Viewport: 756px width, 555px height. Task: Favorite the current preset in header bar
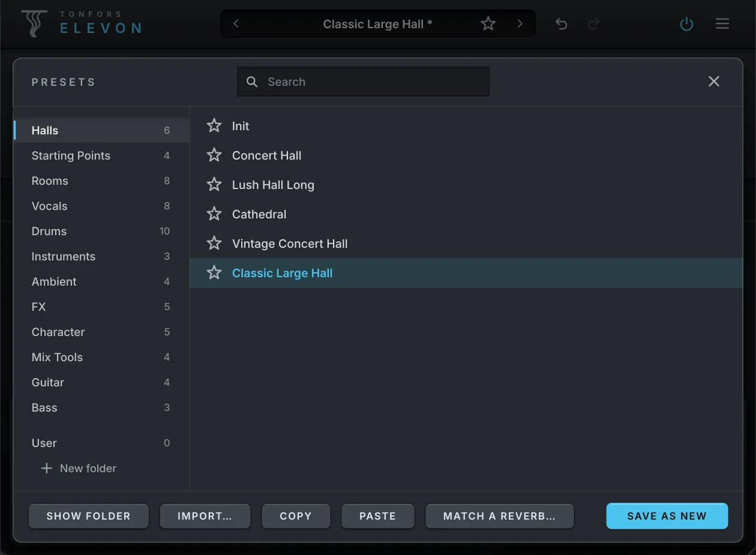tap(488, 24)
